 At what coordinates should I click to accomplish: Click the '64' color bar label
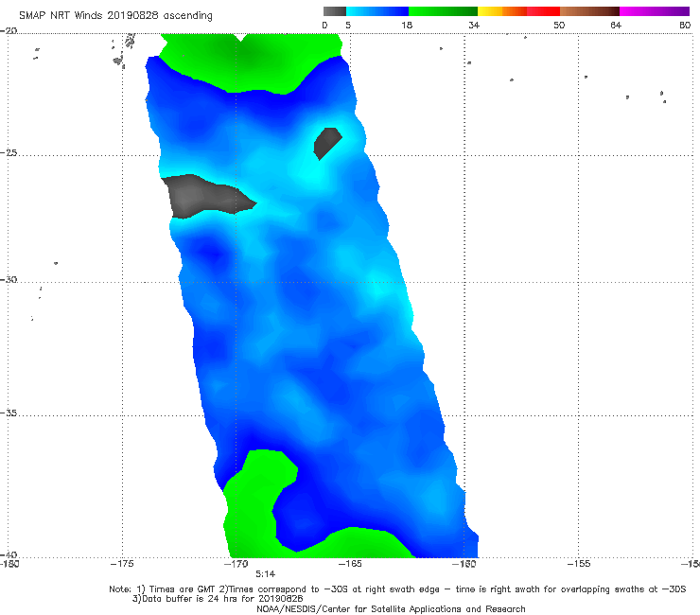(x=616, y=25)
